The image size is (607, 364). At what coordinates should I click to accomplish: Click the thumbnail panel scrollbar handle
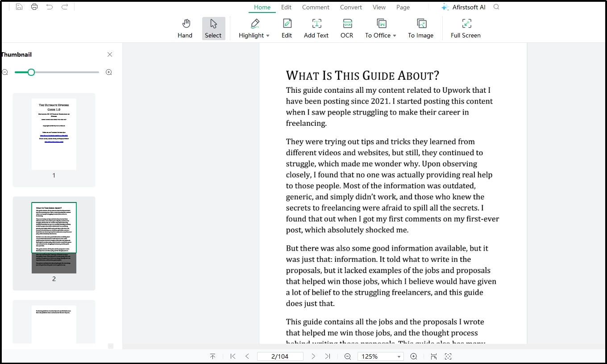[x=111, y=346]
